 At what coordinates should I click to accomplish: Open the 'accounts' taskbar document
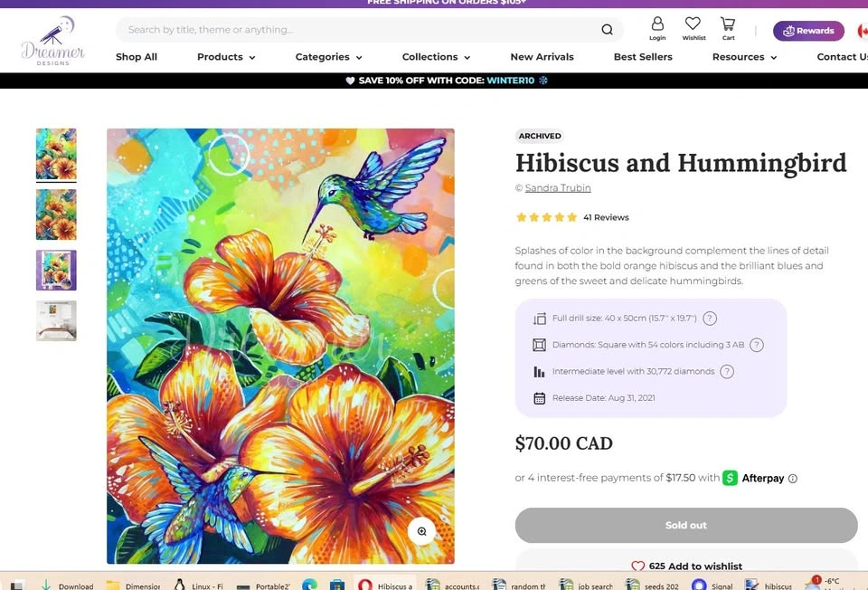point(452,585)
